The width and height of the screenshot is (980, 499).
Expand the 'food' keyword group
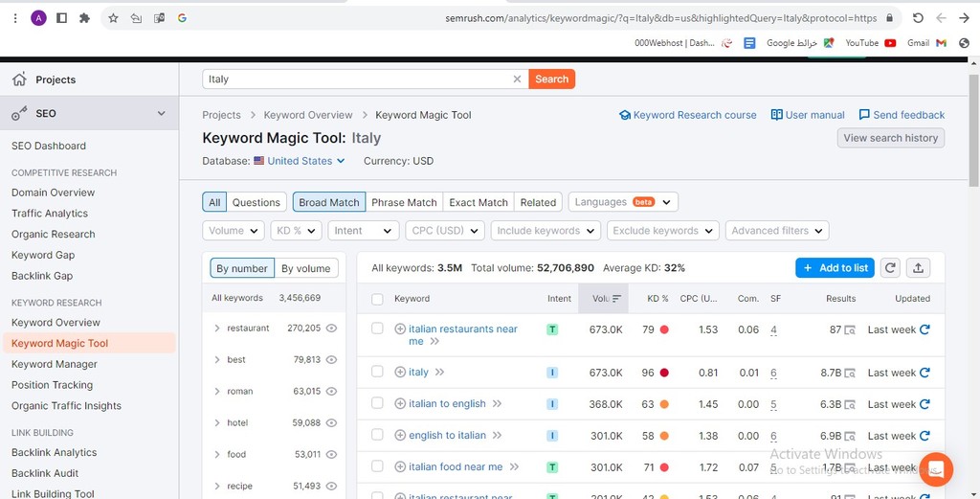[x=217, y=455]
